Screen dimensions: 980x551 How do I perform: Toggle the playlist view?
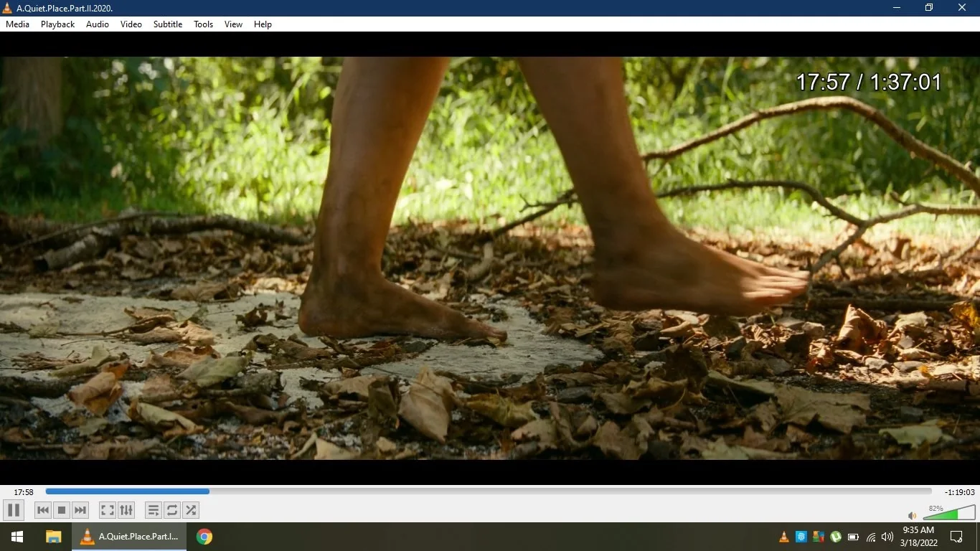click(154, 510)
